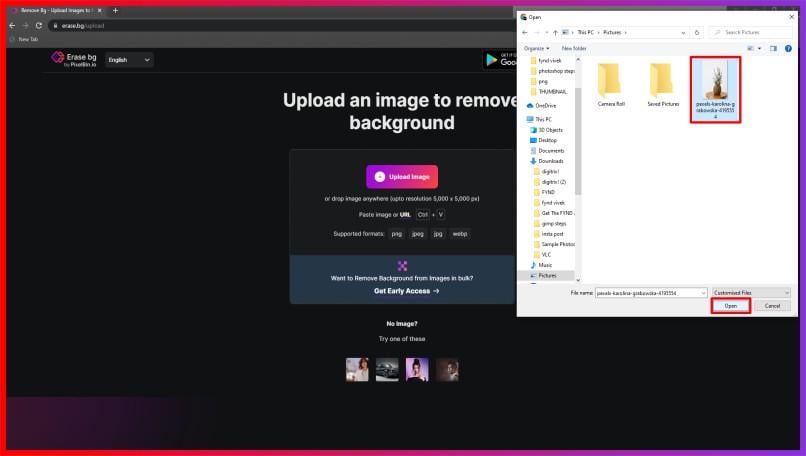This screenshot has height=456, width=806.
Task: Go back in the Open dialog
Action: (x=525, y=32)
